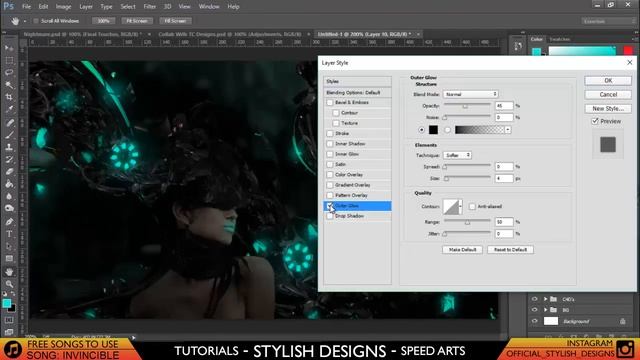The image size is (640, 360).
Task: Select the Dodge tool
Action: (9, 208)
